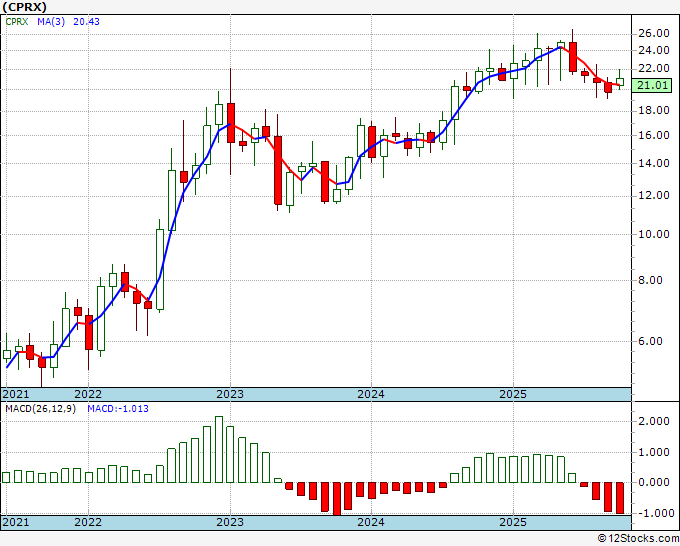
Task: Click the 12.00 price axis label
Action: point(654,196)
